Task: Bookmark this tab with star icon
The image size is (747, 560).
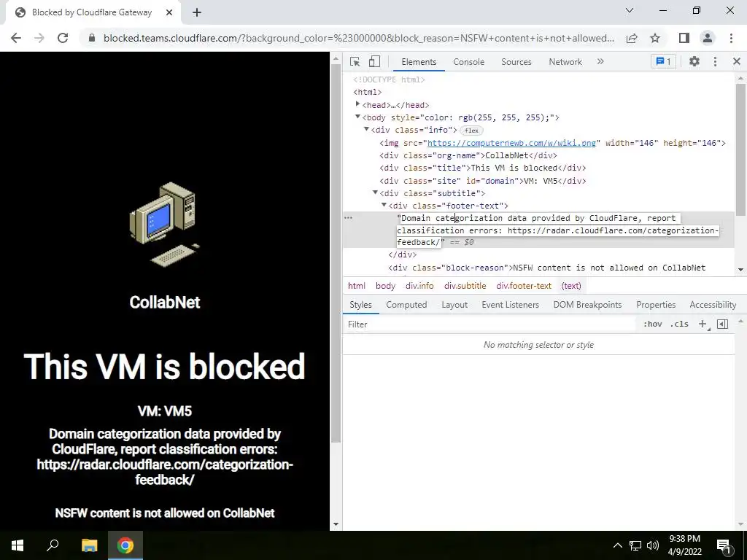Action: (x=655, y=38)
